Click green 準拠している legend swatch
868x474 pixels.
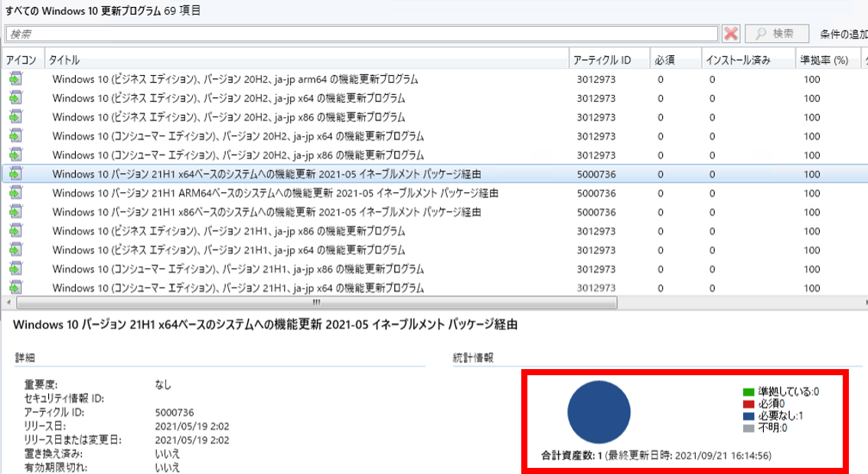(x=749, y=392)
